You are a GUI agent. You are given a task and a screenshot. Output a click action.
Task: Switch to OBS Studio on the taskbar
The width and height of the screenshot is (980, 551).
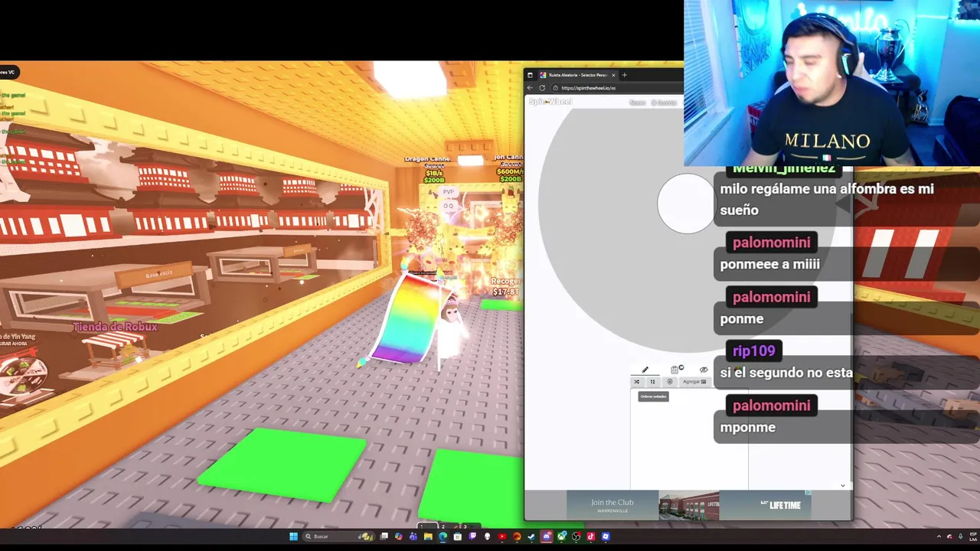(x=576, y=536)
